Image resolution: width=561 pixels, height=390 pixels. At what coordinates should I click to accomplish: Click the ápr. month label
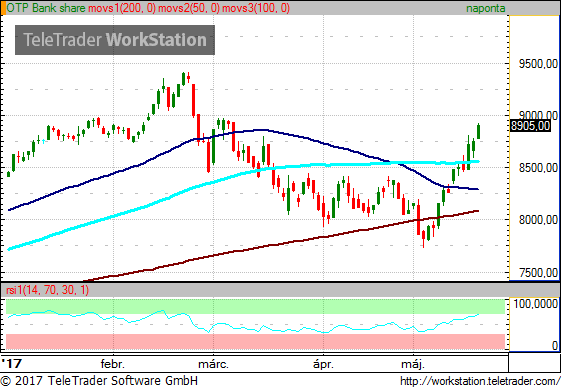[323, 364]
